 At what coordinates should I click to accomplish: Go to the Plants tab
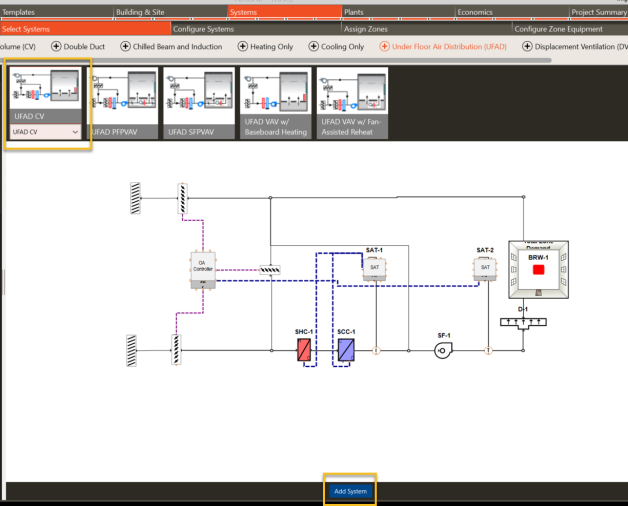click(399, 12)
